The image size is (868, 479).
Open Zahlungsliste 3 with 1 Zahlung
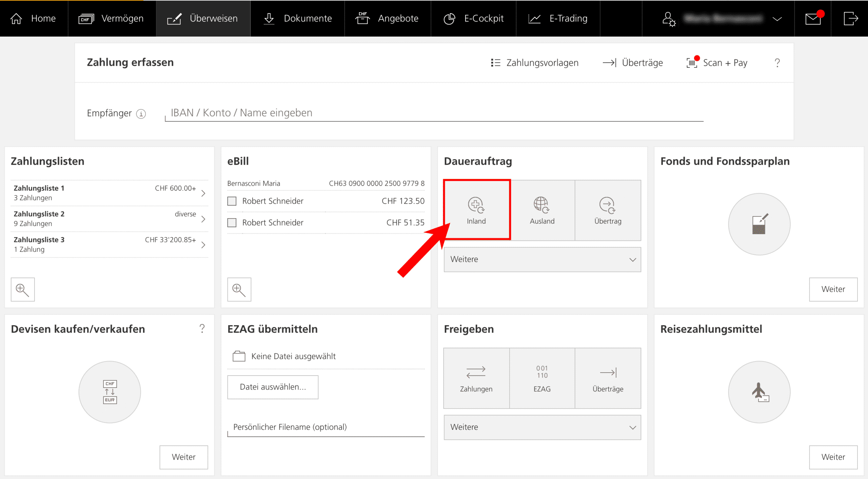pyautogui.click(x=110, y=244)
